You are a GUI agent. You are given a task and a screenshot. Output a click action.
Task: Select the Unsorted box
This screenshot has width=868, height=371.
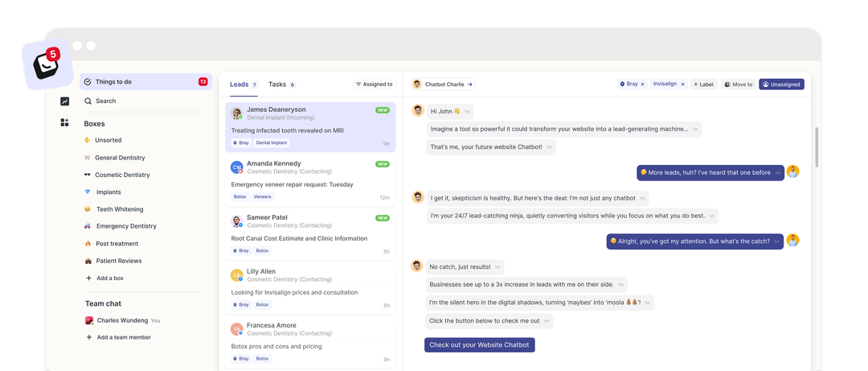103,140
